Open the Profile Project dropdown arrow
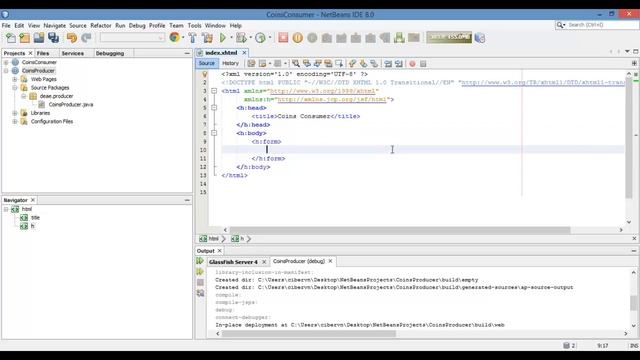The height and width of the screenshot is (360, 640). pyautogui.click(x=270, y=38)
